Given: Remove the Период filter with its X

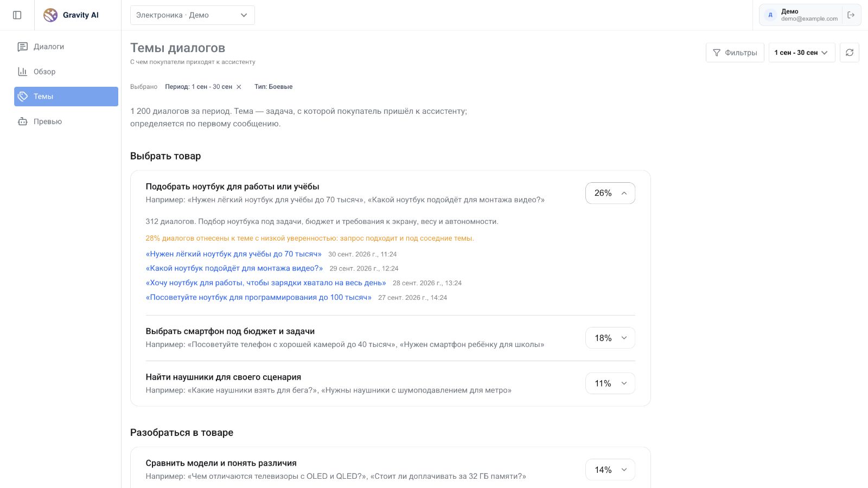Looking at the screenshot, I should (x=239, y=87).
